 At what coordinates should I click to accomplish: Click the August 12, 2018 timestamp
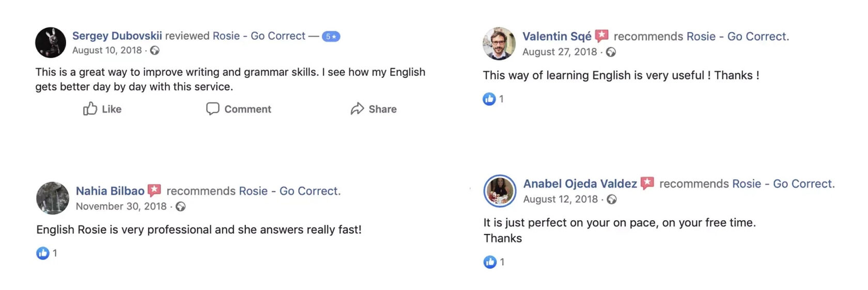click(x=560, y=200)
